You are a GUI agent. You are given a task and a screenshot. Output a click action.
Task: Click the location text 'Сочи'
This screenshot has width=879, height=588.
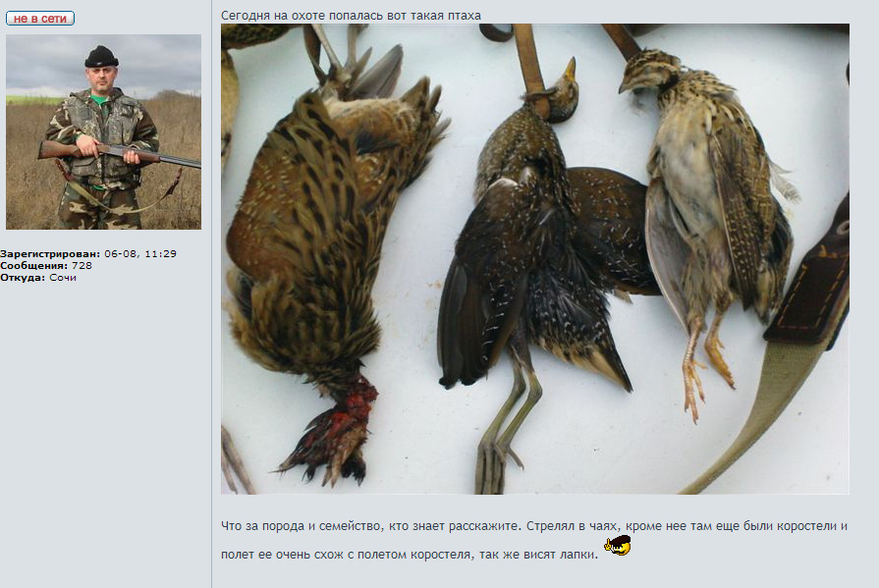(x=63, y=278)
